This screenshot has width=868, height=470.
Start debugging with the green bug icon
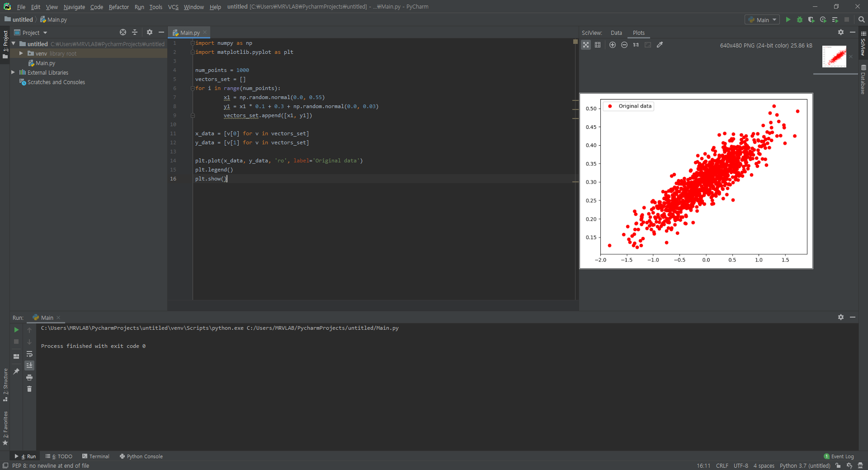(800, 20)
